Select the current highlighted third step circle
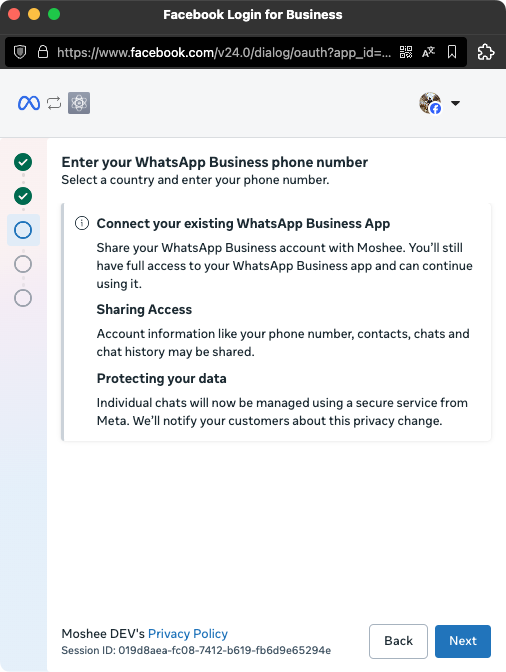This screenshot has width=506, height=672. (x=23, y=230)
